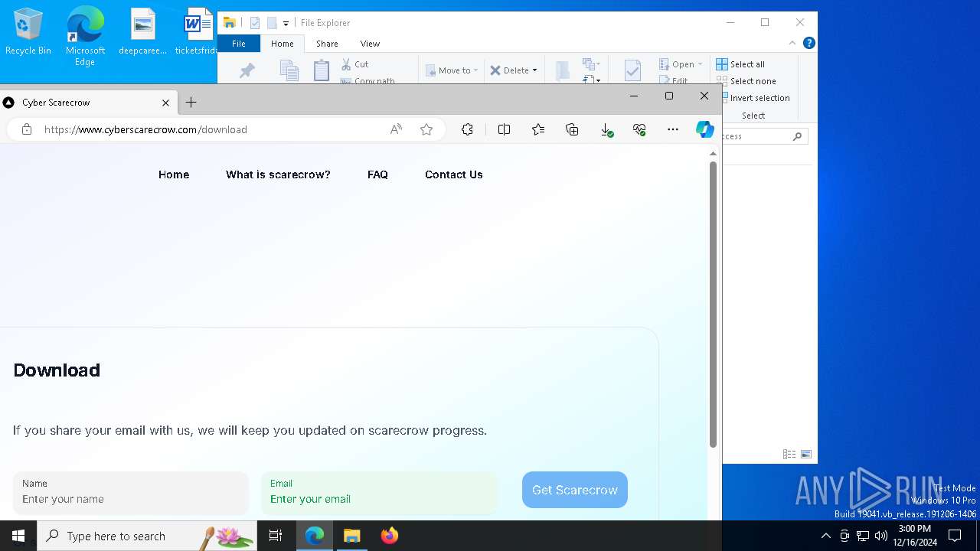Click the scroll up arrow on webpage scrollbar

point(713,154)
